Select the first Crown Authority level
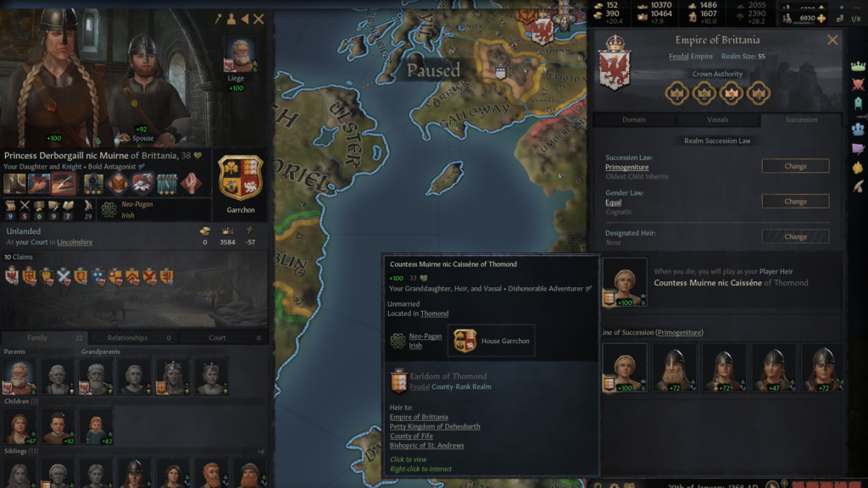The image size is (868, 488). click(676, 93)
